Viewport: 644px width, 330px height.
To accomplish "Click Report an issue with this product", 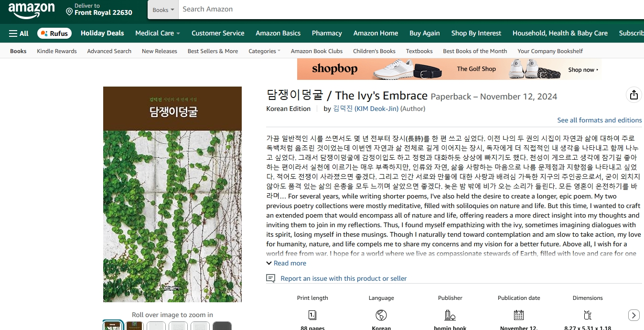I will 343,278.
